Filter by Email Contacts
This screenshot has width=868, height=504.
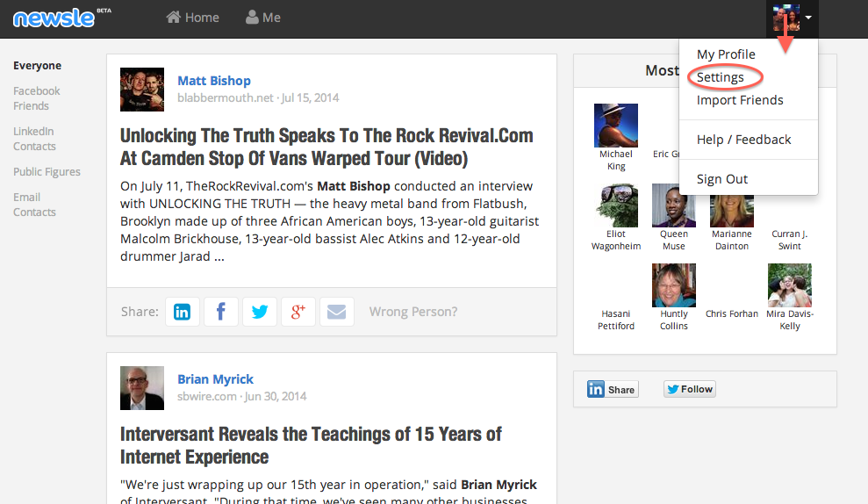(x=34, y=205)
